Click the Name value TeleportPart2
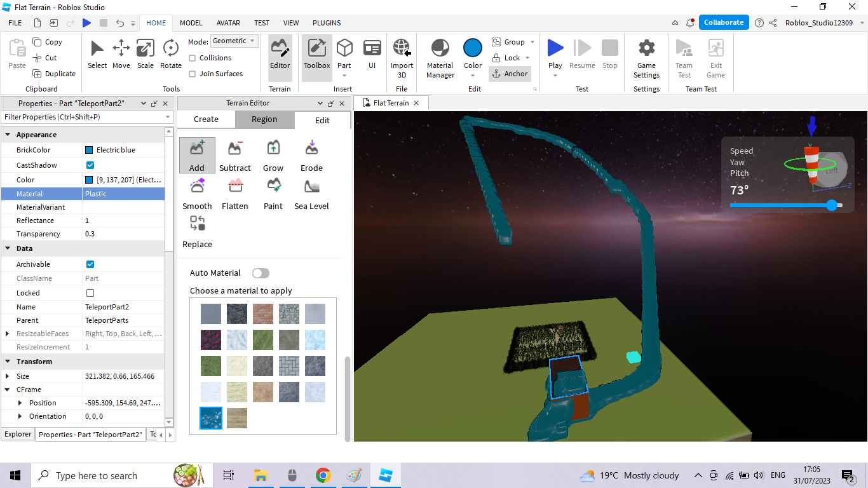868x488 pixels. 107,307
